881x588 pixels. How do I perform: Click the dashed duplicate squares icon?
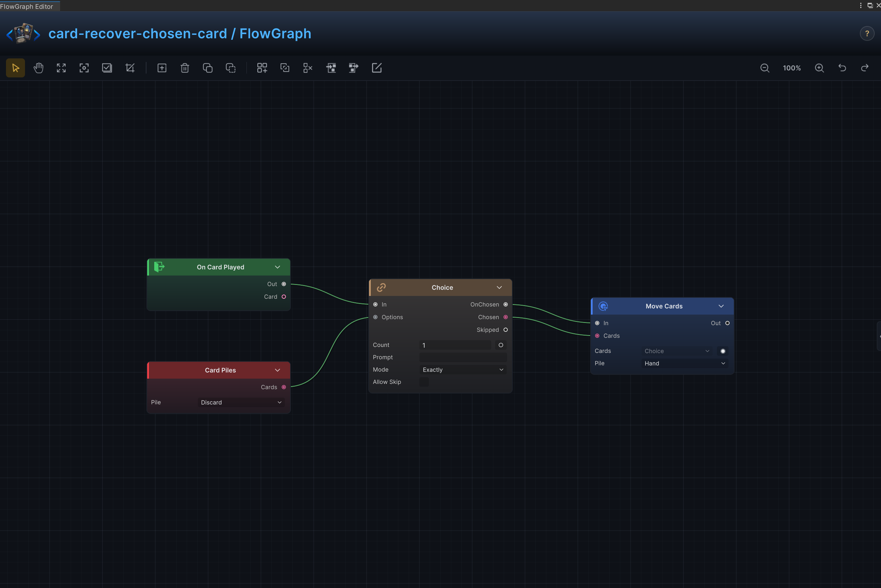pos(230,68)
